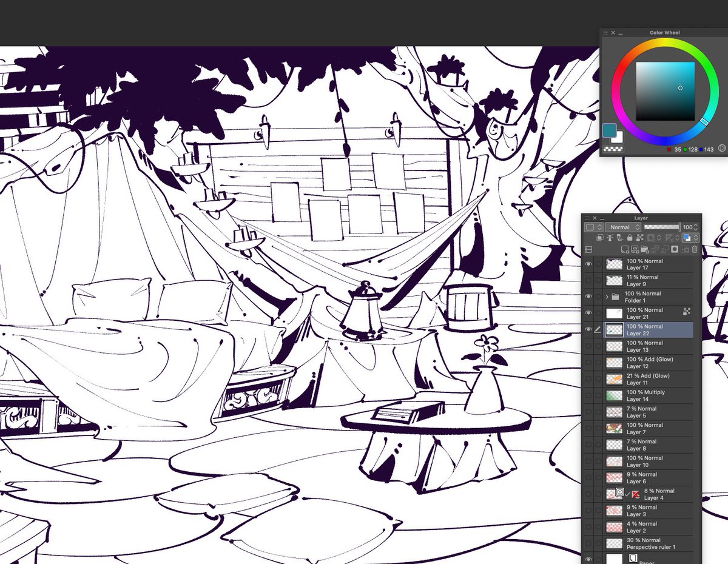Select Layer 6 at 9 % Normal
Screen dimensions: 728x564
click(x=649, y=477)
